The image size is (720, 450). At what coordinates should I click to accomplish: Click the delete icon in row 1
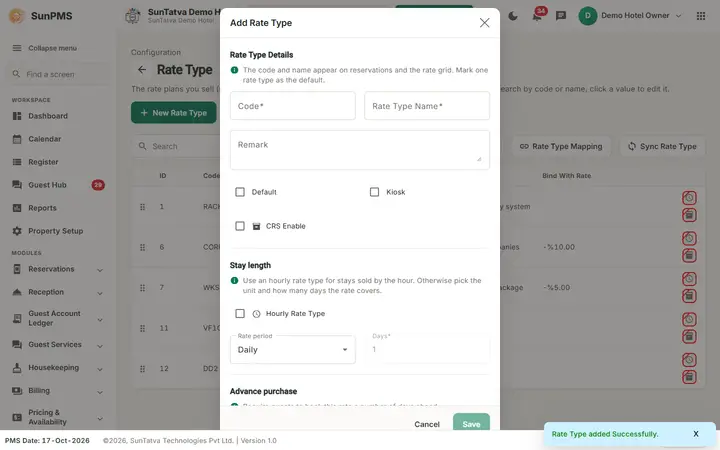point(689,215)
